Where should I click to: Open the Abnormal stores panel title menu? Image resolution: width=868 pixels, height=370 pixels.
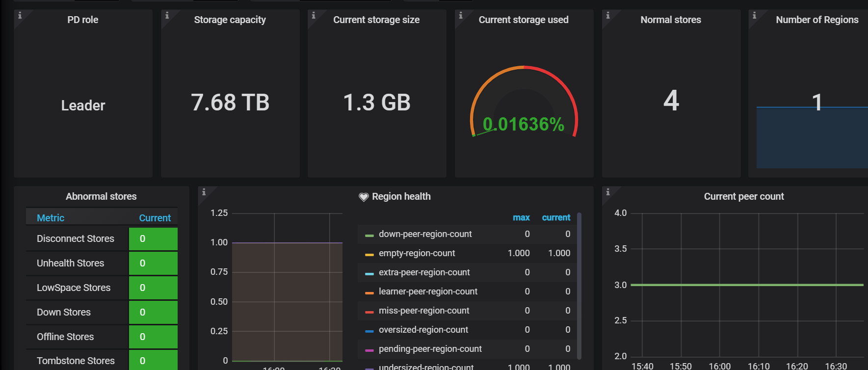click(101, 196)
